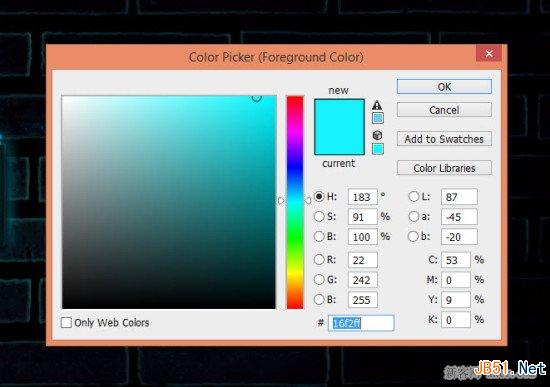This screenshot has width=550, height=387.
Task: Click the Y yellow field showing 9
Action: (x=456, y=300)
